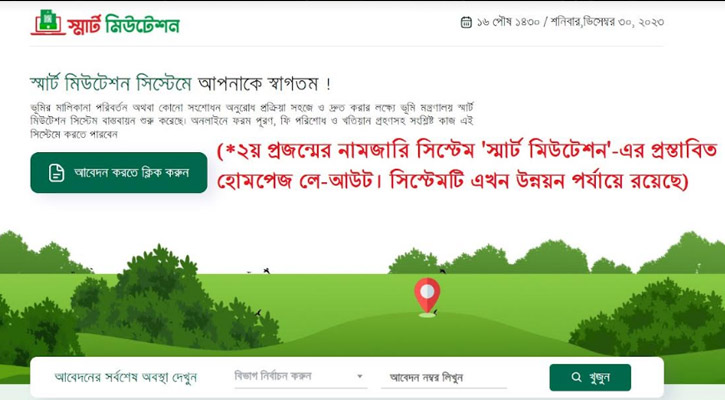Click the খুঁজুন search button
This screenshot has width=725, height=400.
pos(590,377)
